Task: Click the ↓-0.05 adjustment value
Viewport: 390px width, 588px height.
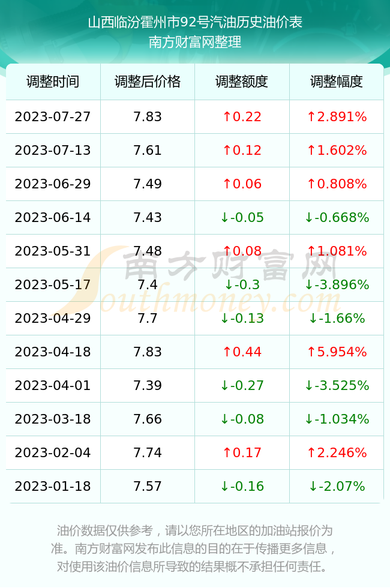Action: (x=242, y=217)
